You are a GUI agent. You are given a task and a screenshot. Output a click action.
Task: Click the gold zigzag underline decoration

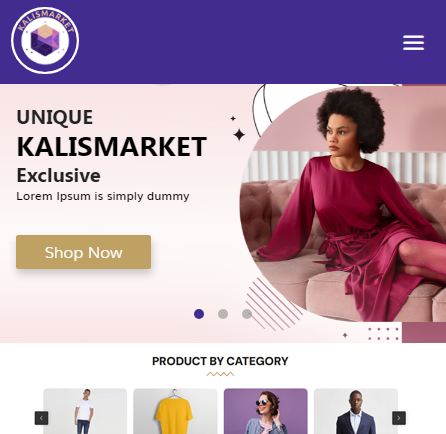tap(220, 374)
